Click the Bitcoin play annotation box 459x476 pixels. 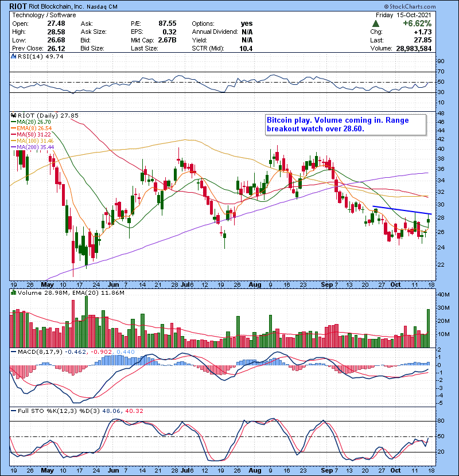coord(346,124)
